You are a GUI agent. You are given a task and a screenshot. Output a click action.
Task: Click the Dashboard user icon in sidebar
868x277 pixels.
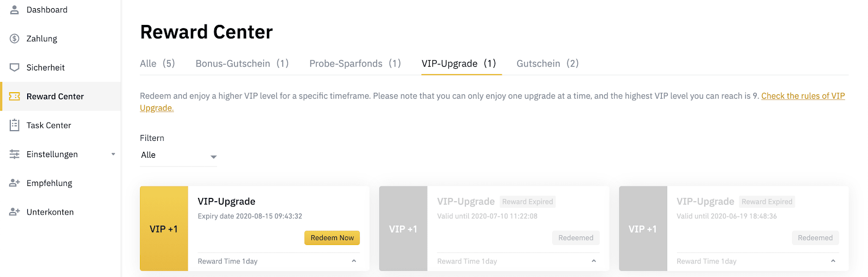point(15,10)
